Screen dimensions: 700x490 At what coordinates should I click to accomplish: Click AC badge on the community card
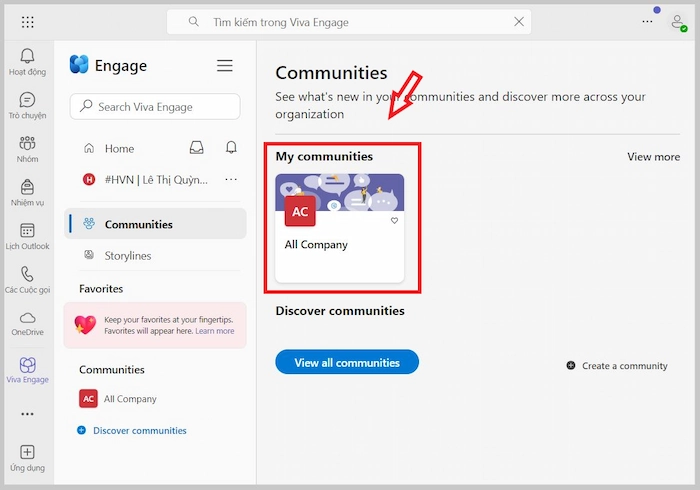tap(300, 212)
